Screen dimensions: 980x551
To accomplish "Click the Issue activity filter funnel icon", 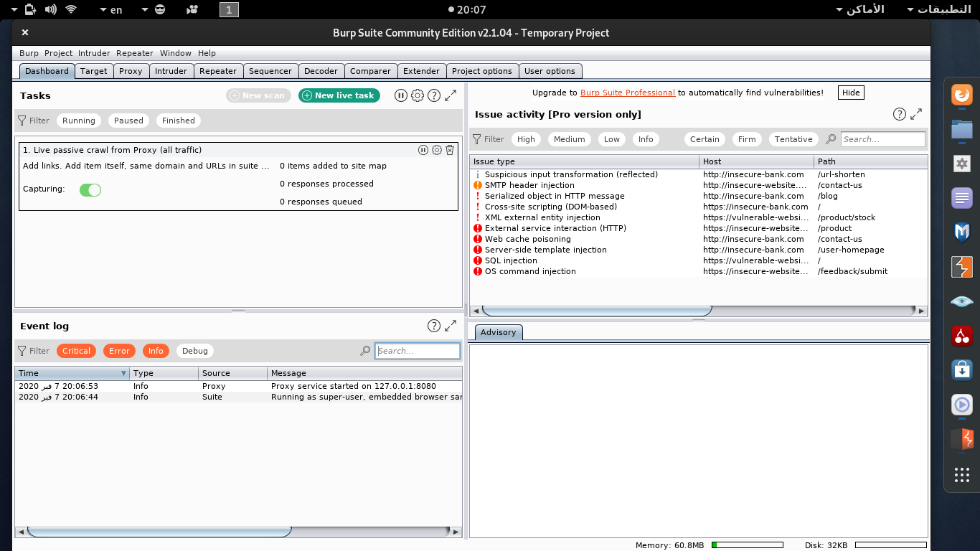I will (x=477, y=139).
